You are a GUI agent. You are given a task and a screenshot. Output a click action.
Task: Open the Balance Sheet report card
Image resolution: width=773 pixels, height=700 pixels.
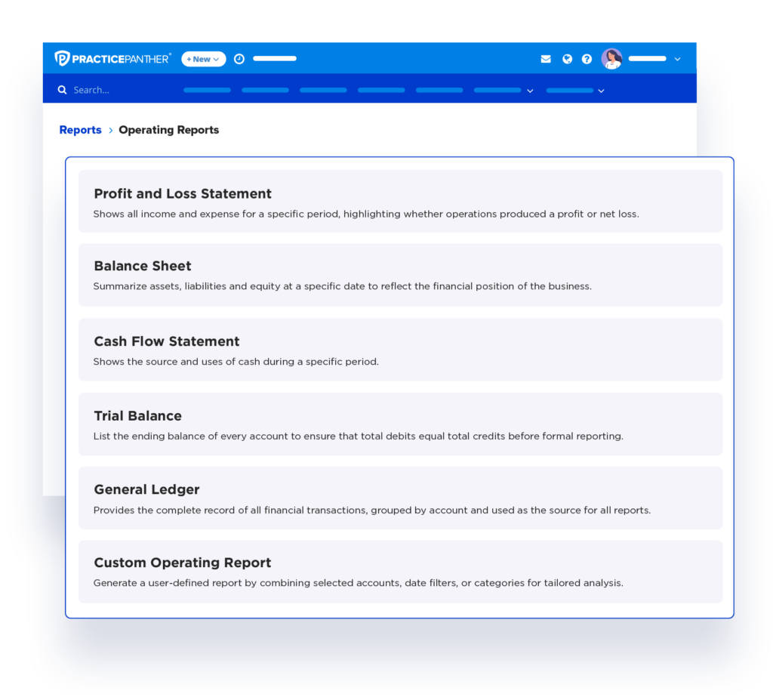pyautogui.click(x=400, y=274)
